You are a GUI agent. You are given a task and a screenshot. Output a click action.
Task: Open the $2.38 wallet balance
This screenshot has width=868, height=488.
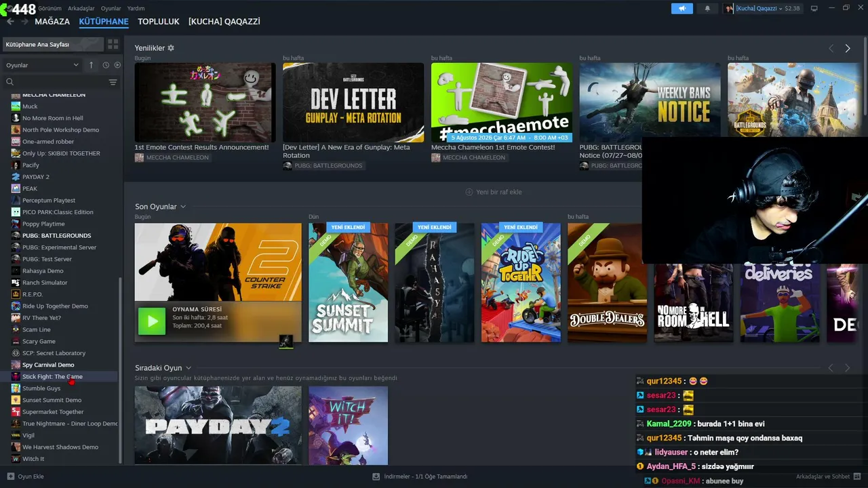(x=792, y=8)
